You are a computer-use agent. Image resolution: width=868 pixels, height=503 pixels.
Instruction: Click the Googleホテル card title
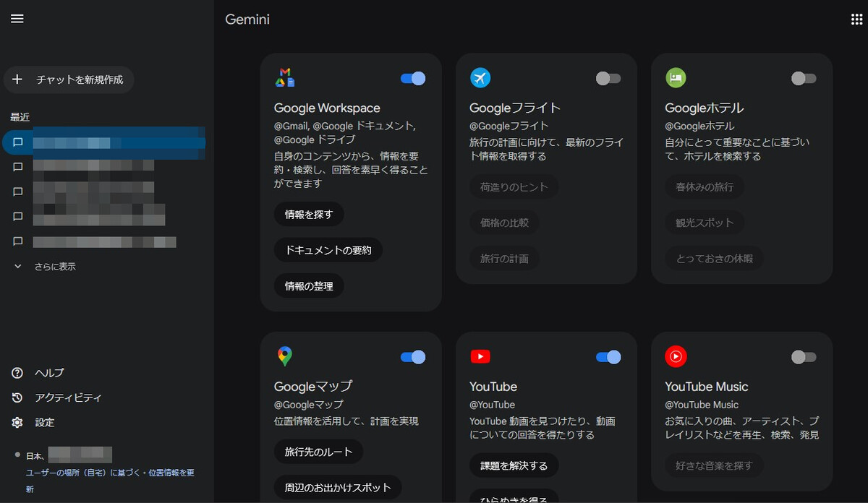point(705,108)
